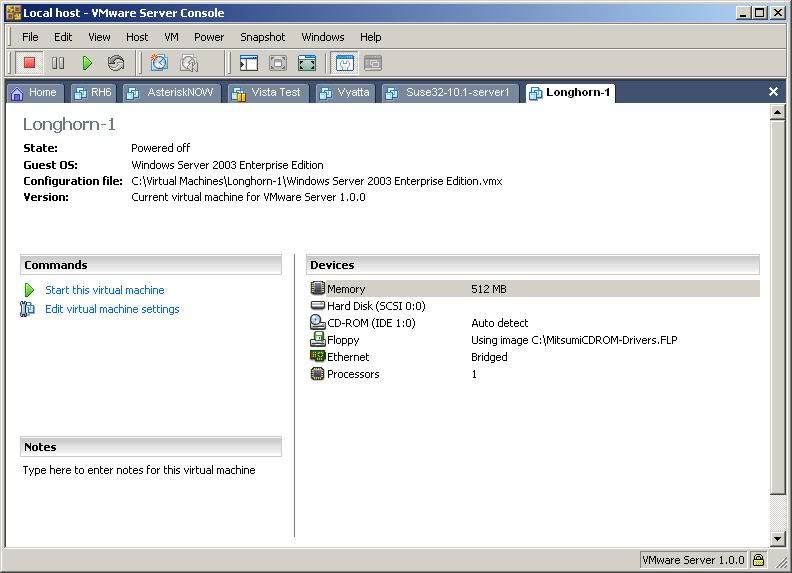Select the Longhorn-1 tab
792x573 pixels.
coord(570,92)
